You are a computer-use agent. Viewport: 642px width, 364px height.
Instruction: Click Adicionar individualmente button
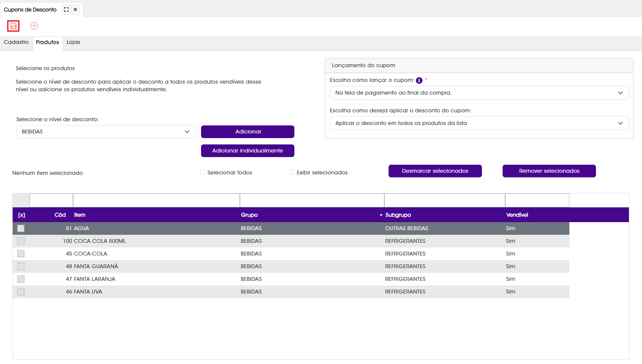(x=248, y=151)
